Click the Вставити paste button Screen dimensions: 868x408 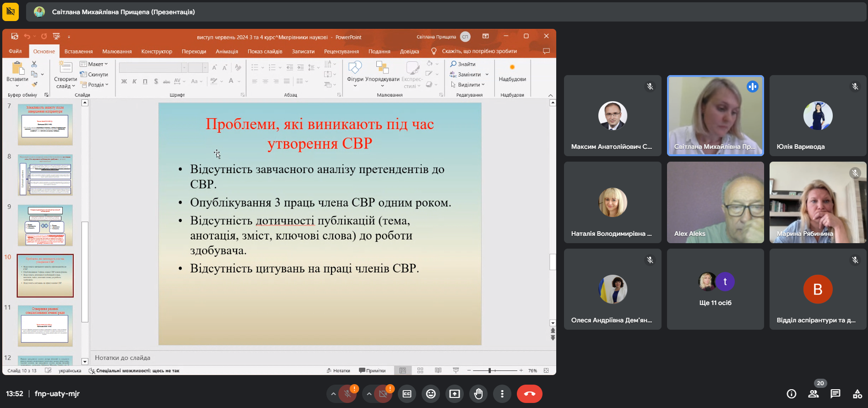point(17,73)
